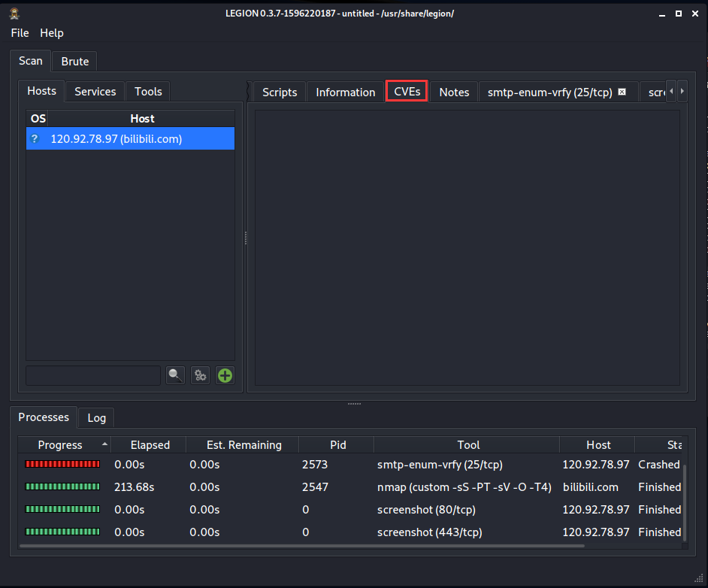Click the host filter input field

93,375
